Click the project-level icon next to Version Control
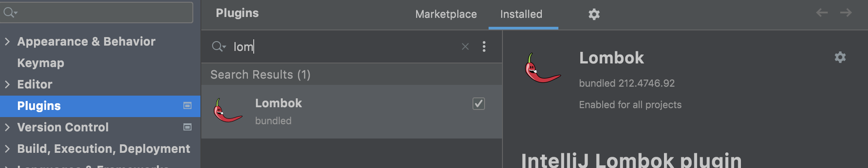 click(187, 127)
